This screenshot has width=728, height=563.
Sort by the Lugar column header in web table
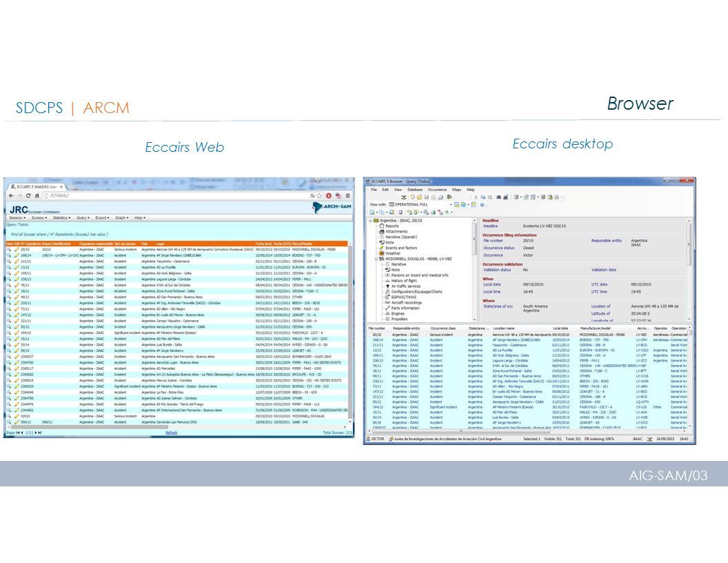coord(160,244)
